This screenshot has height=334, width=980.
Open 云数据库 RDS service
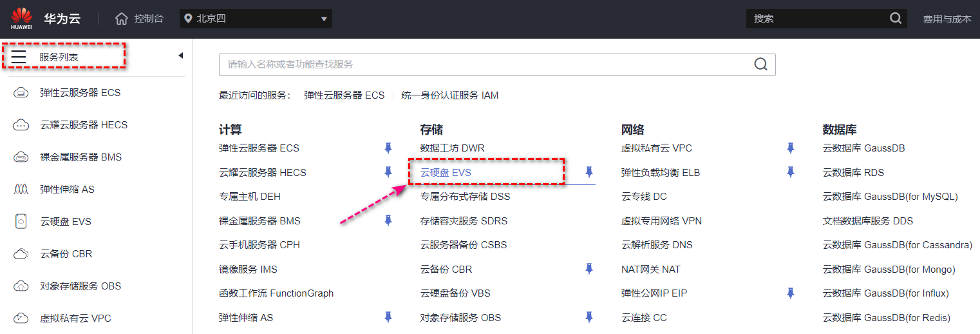[x=853, y=173]
